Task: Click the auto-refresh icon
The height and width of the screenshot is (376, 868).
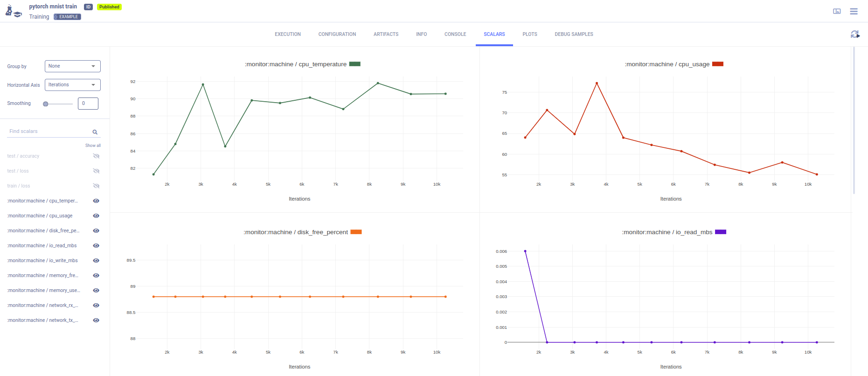Action: point(854,34)
